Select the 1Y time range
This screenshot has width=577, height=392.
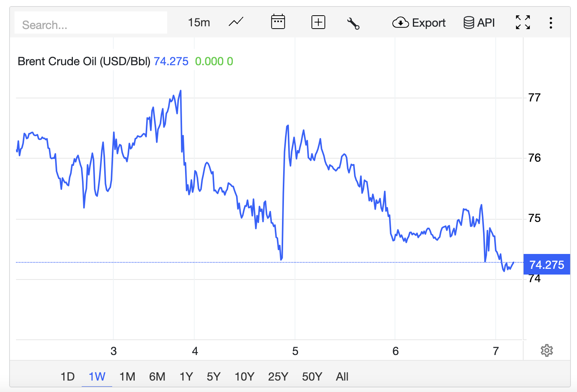[x=186, y=377]
